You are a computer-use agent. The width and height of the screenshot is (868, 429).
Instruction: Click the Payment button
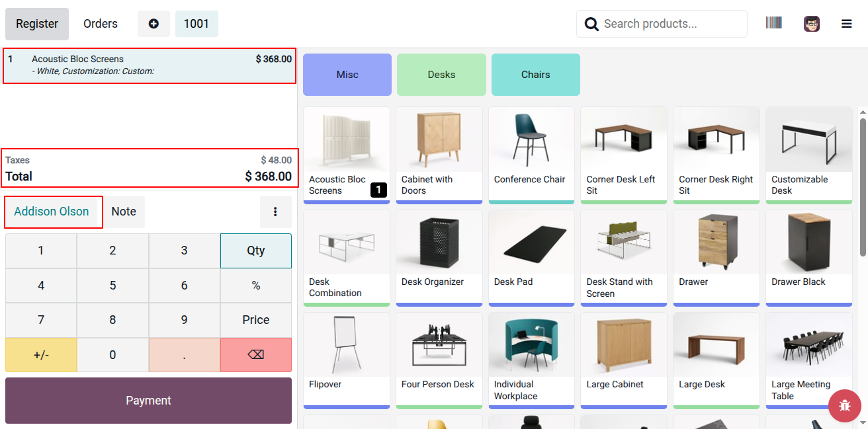coord(148,401)
